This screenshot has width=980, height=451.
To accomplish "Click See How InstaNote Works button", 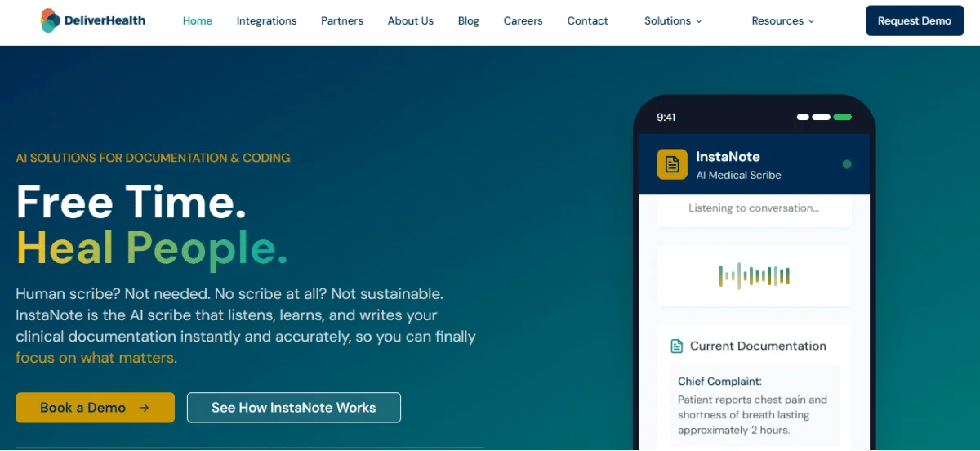I will [294, 408].
